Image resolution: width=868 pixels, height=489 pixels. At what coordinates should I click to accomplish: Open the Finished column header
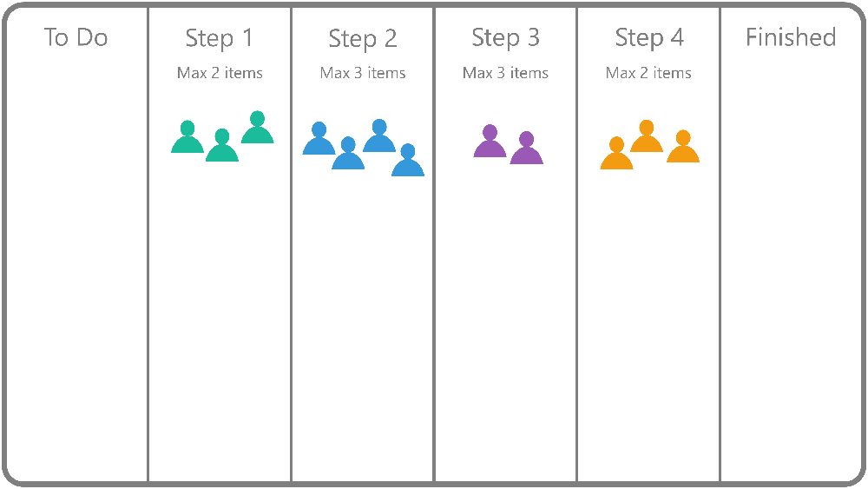(791, 37)
